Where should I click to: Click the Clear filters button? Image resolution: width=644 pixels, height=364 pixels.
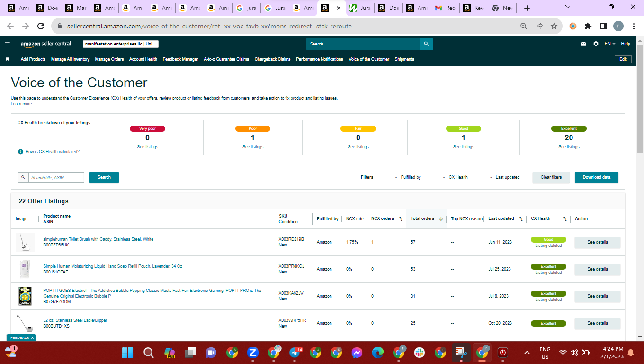coord(551,177)
